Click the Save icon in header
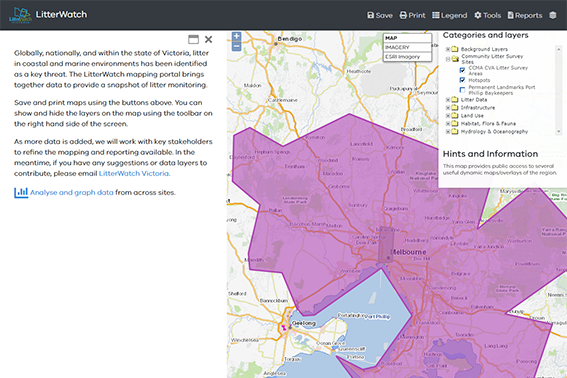The height and width of the screenshot is (378, 567). [x=370, y=15]
